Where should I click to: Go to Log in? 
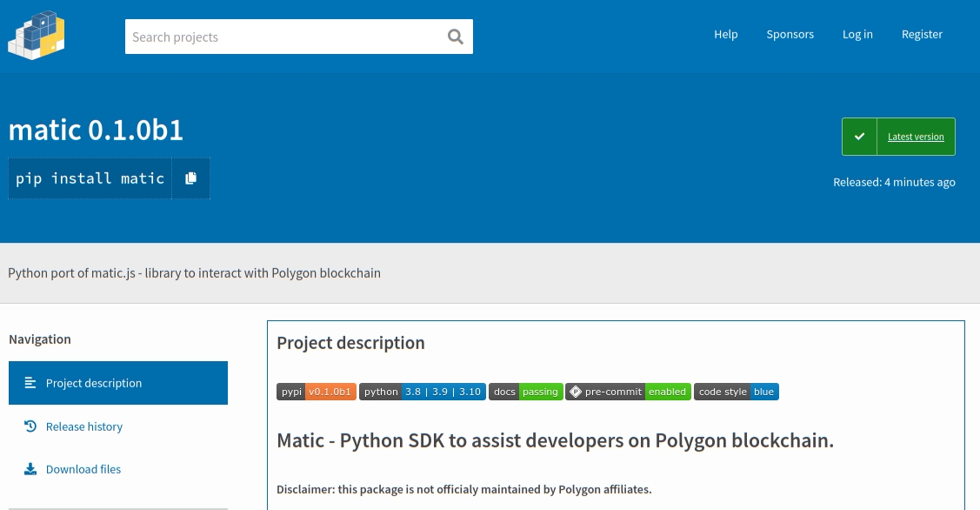pos(857,35)
